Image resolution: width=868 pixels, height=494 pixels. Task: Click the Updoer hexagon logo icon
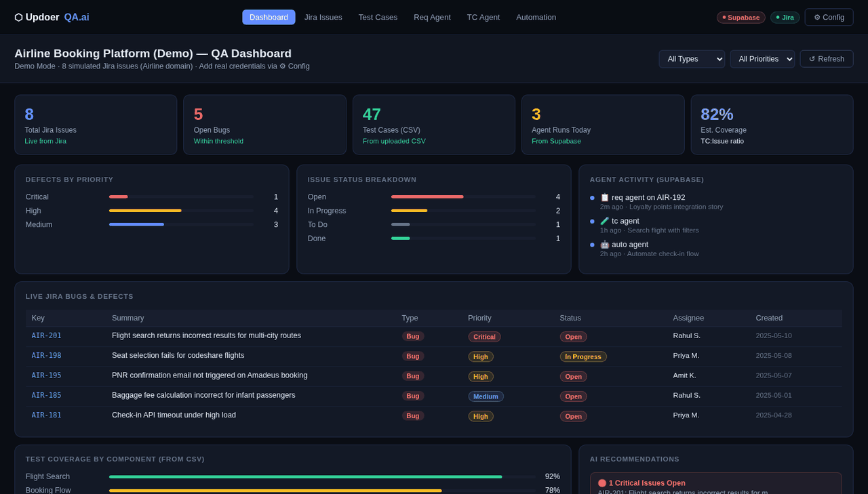19,17
